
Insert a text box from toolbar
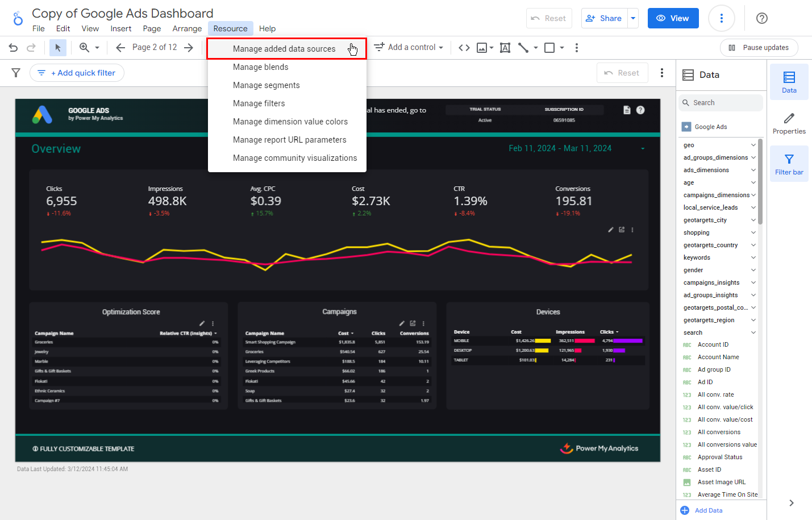coord(505,48)
